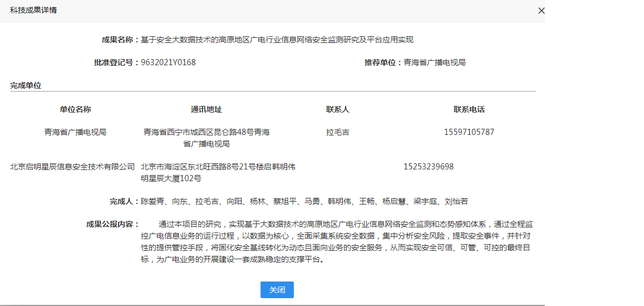Click the phone number 15253239698

coord(429,167)
